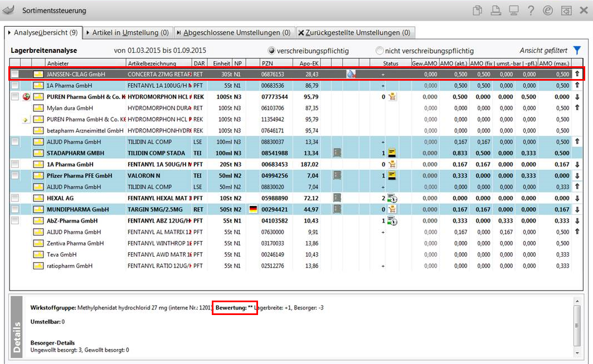The image size is (593, 364).
Task: Click the Details panel scroll down arrow
Action: pos(577,353)
